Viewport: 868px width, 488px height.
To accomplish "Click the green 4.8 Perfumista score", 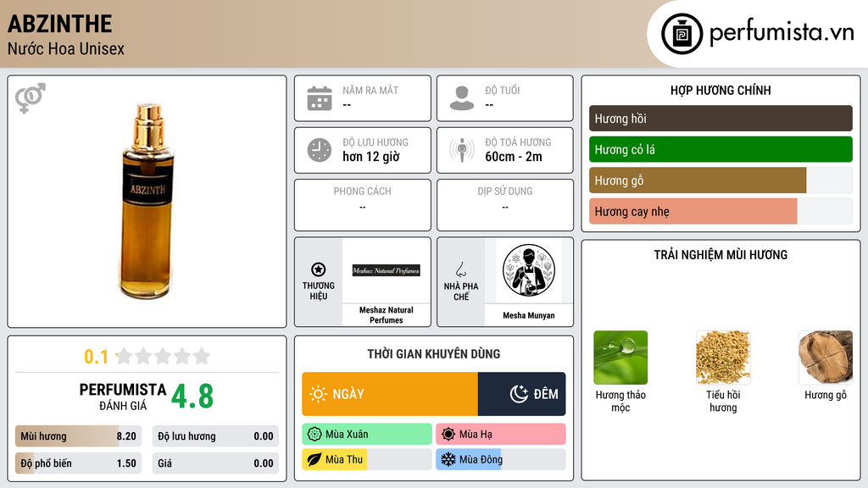I will coord(192,396).
